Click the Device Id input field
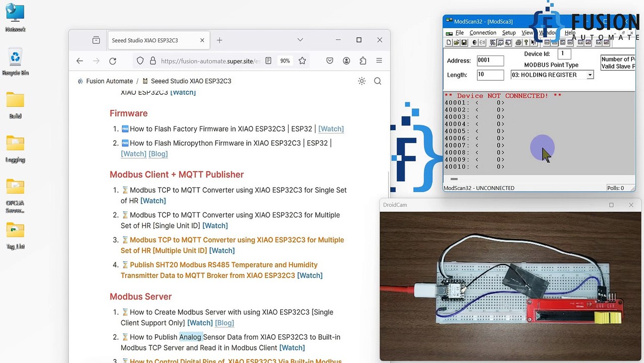 point(564,53)
